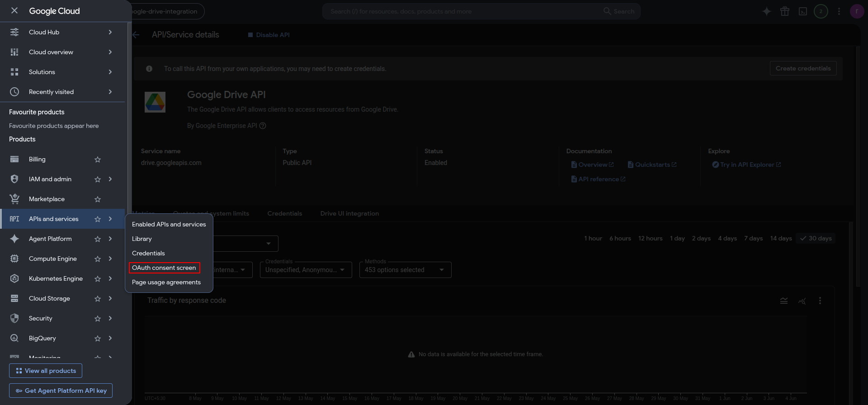
Task: Click the Marketplace cart icon
Action: point(14,199)
